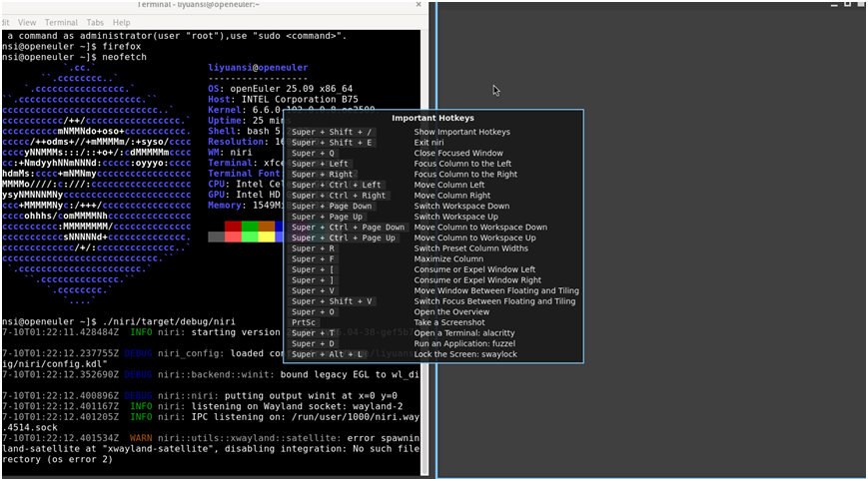
Task: Click 'Super + Shift + V' key label
Action: tap(332, 301)
